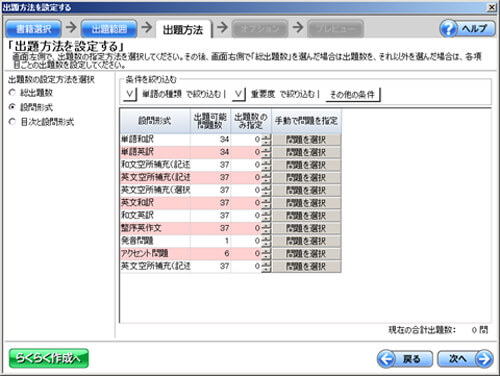Go to the 書籍選択 step tab

(33, 29)
